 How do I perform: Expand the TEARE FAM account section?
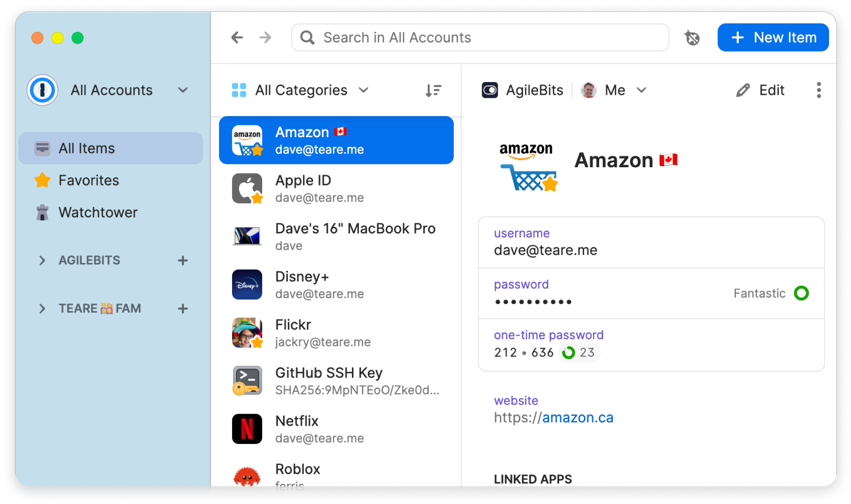coord(42,309)
